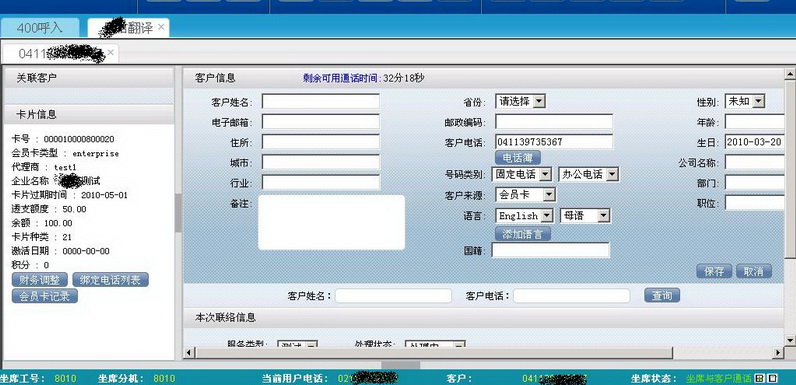796x385 pixels.
Task: Click the 关联客户 panel header
Action: coord(89,78)
